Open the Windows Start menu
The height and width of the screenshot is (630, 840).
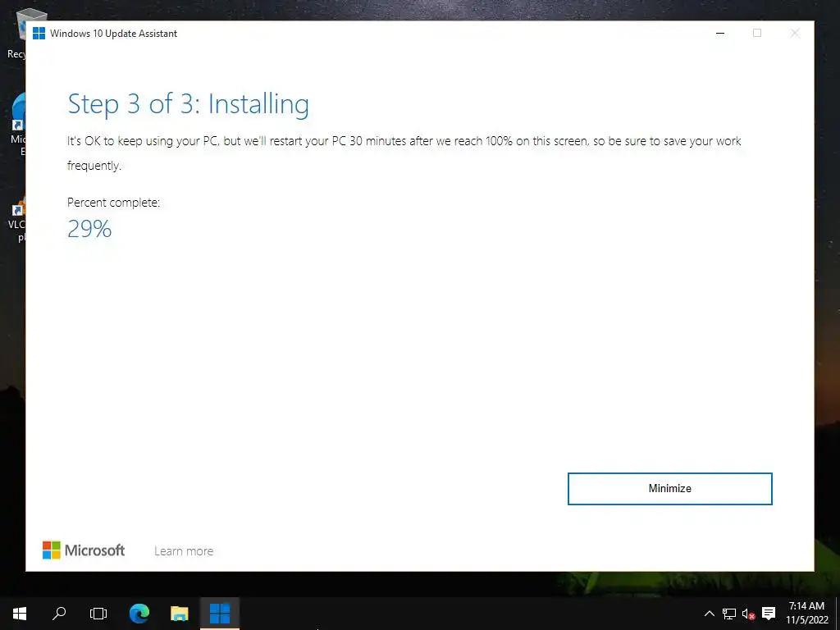(20, 614)
